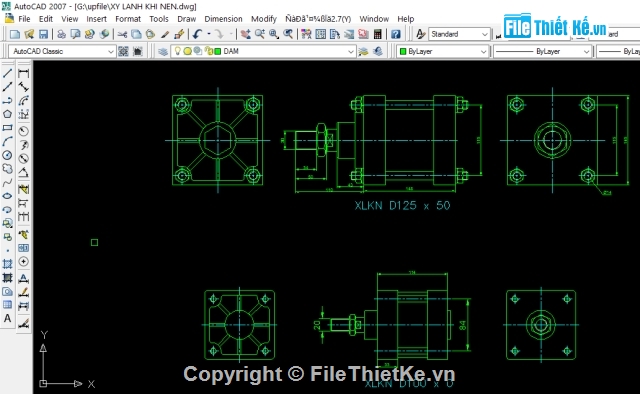Click the Save file icon
The height and width of the screenshot is (394, 640).
pyautogui.click(x=43, y=34)
